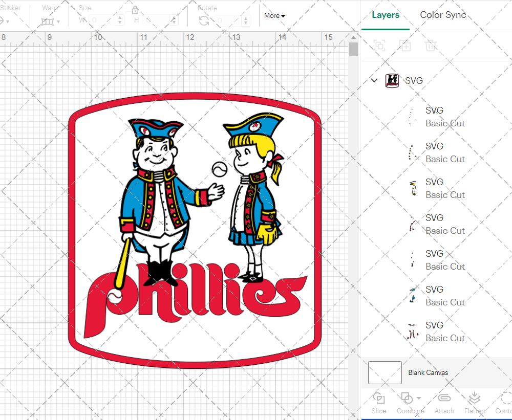This screenshot has height=420, width=512.
Task: Click the Flatten tool
Action: tap(474, 404)
